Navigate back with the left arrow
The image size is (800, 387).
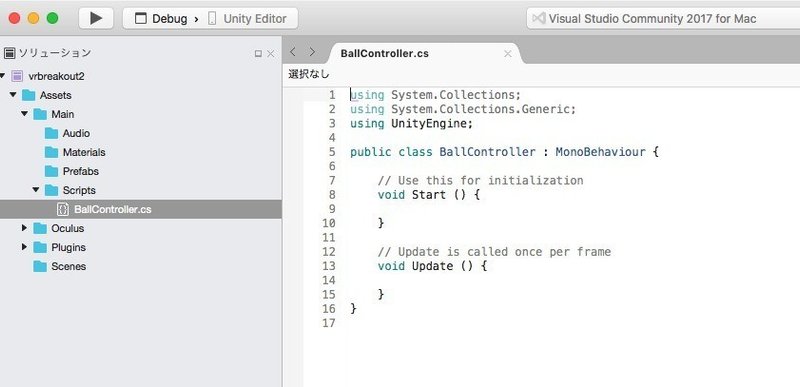tap(293, 52)
